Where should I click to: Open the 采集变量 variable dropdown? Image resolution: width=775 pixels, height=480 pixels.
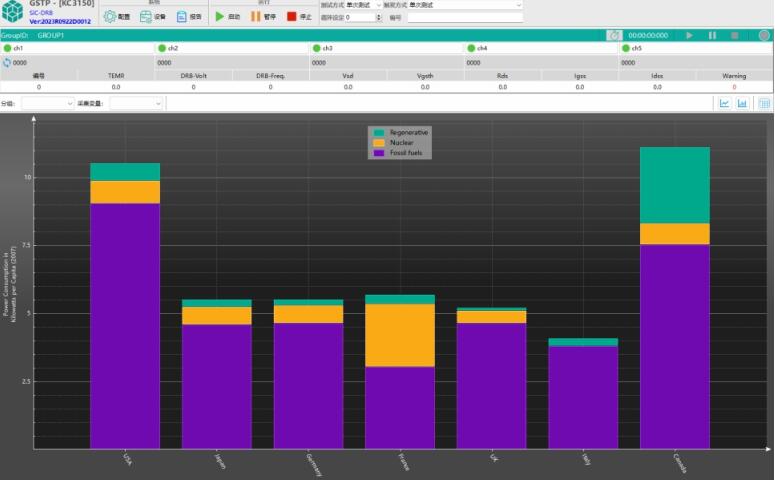[x=142, y=103]
